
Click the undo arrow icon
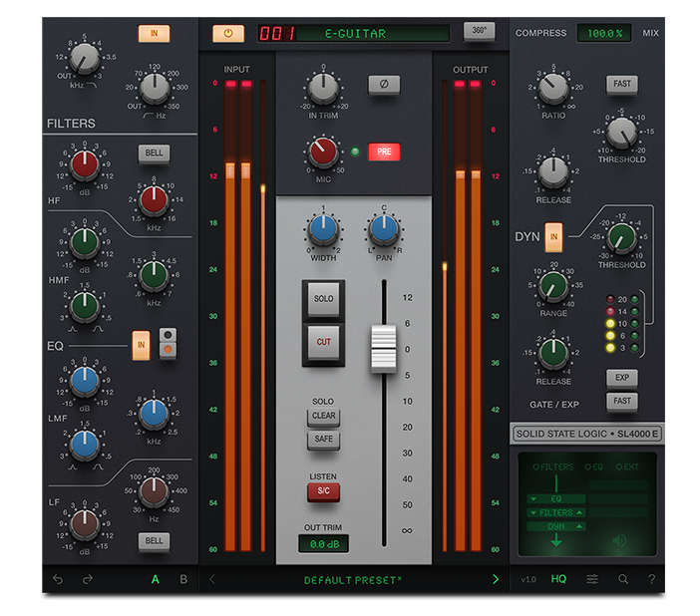(58, 579)
